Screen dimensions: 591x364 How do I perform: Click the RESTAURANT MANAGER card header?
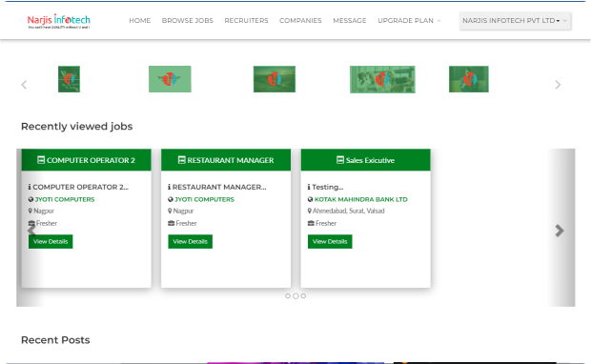[226, 160]
